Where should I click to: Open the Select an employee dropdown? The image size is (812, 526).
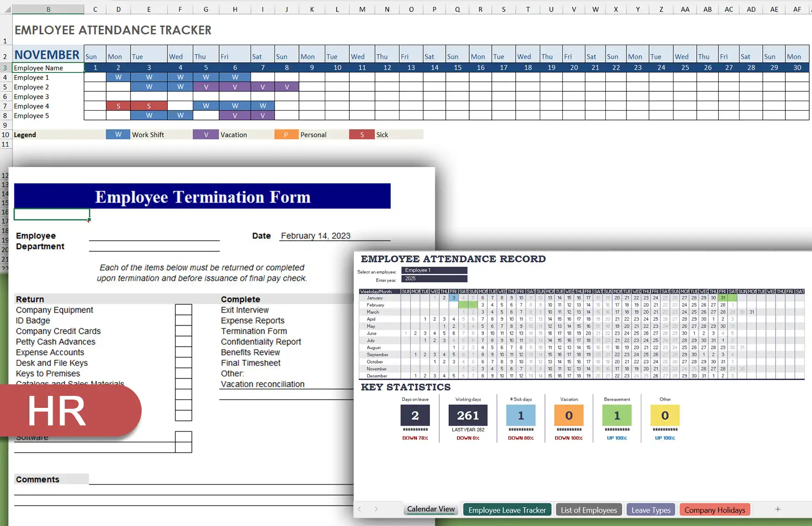(x=434, y=270)
